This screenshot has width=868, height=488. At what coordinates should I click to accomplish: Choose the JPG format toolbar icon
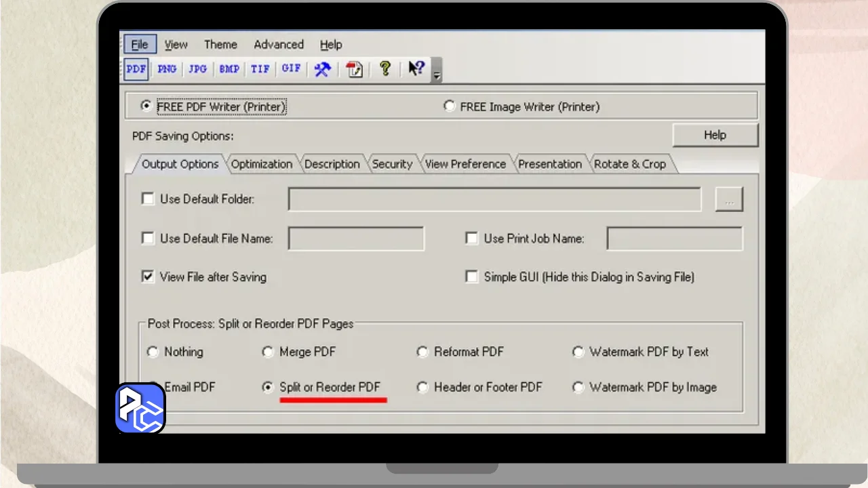click(197, 69)
